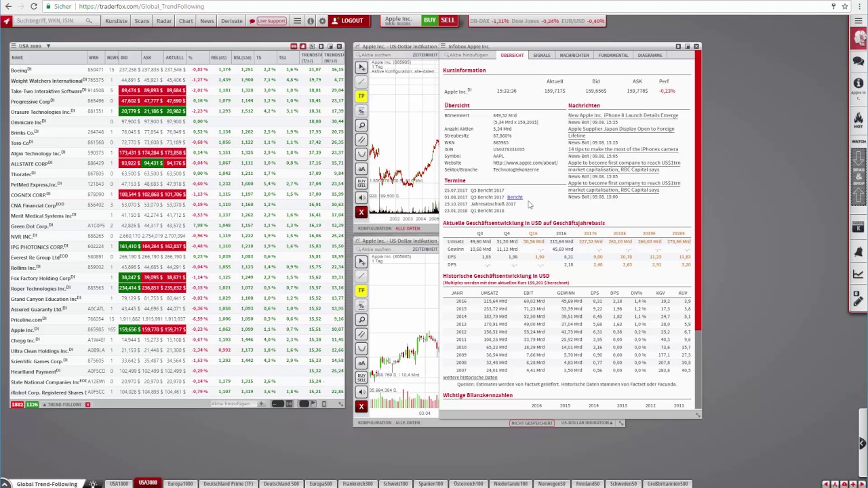Open the Infobox Apple Inc. panel menu
Screen dimensions: 868x488
442,46
